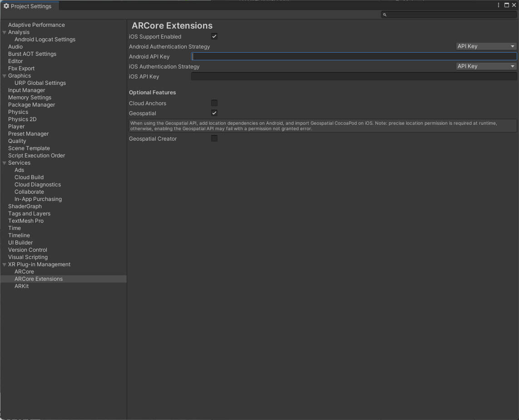Enable the Geospatial Creator checkbox
Viewport: 519px width, 420px height.
point(214,138)
